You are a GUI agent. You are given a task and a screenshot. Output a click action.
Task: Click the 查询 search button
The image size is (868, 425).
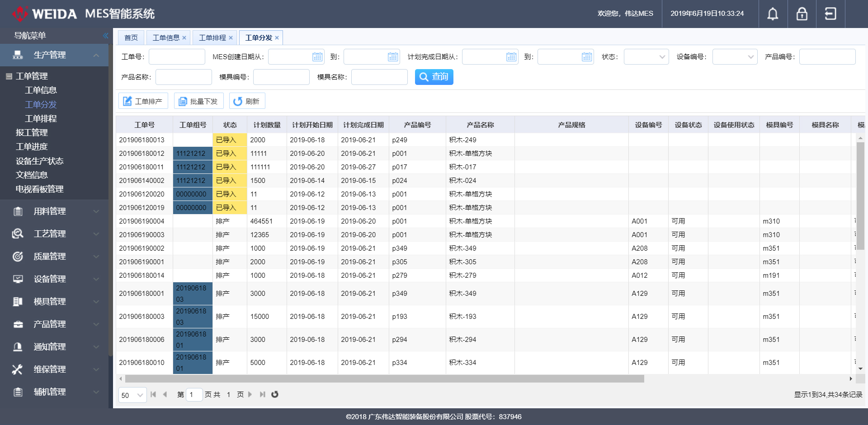pyautogui.click(x=434, y=77)
